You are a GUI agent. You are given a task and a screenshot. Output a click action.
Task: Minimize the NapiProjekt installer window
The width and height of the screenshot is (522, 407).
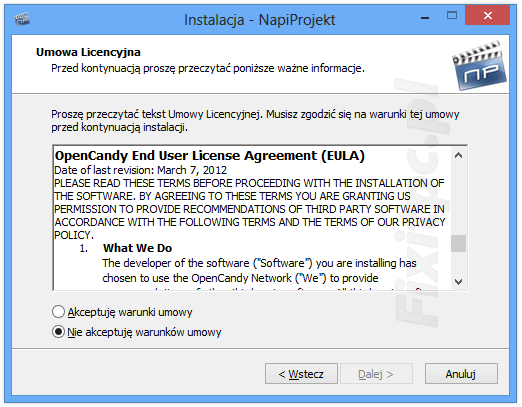(425, 18)
